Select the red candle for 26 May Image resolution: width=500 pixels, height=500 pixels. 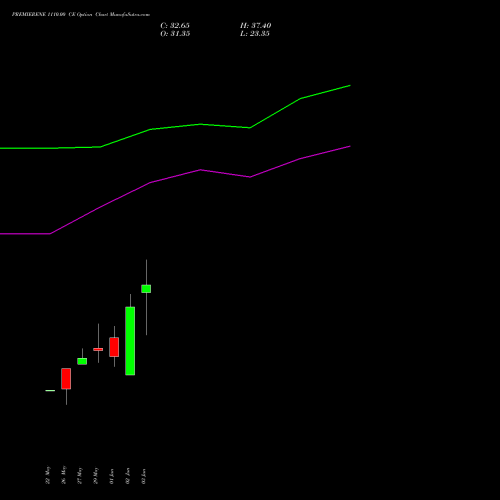pyautogui.click(x=66, y=379)
